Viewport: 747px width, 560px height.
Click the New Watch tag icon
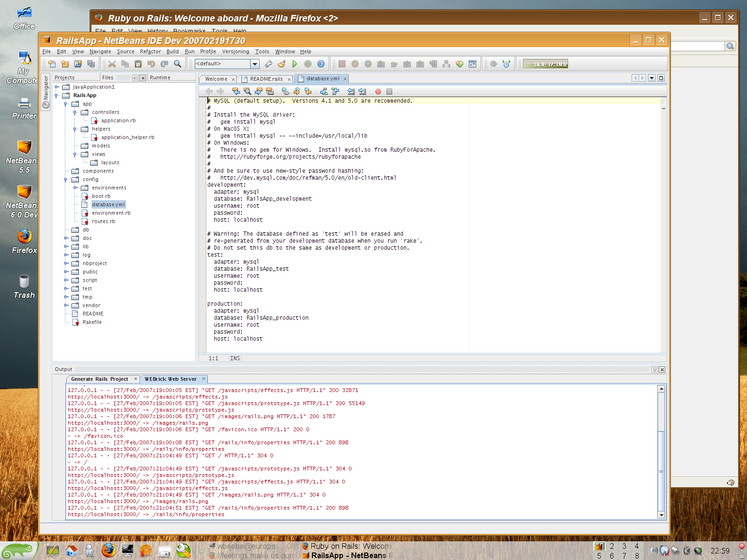[459, 64]
